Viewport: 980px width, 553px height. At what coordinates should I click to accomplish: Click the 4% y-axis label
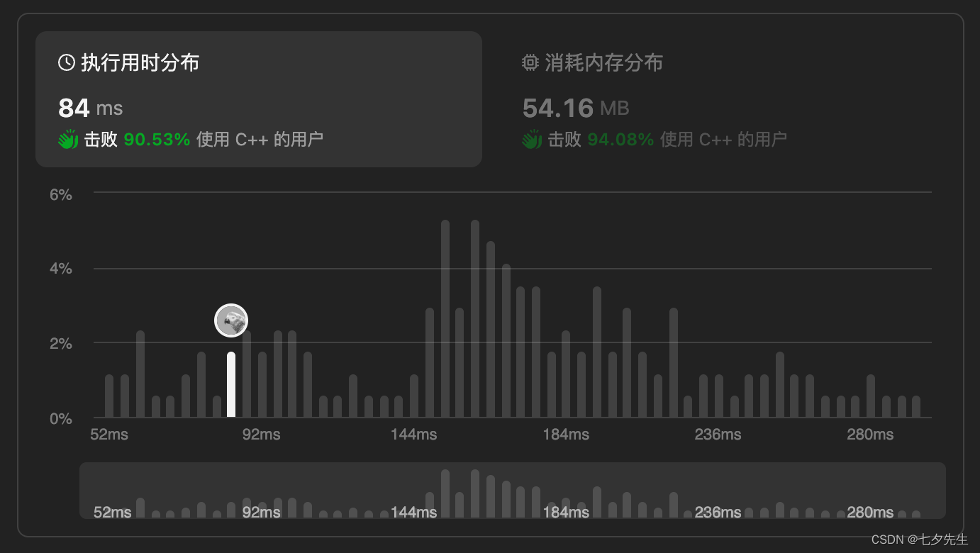[x=60, y=269]
